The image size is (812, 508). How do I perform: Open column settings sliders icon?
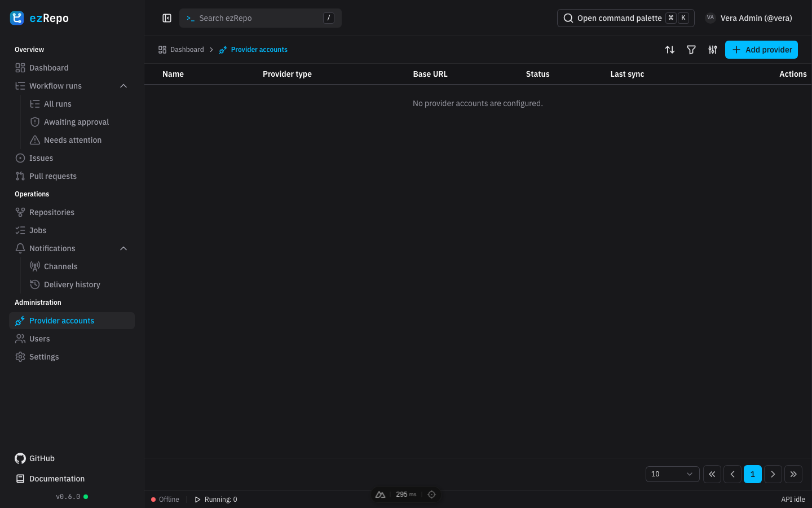[x=713, y=50]
